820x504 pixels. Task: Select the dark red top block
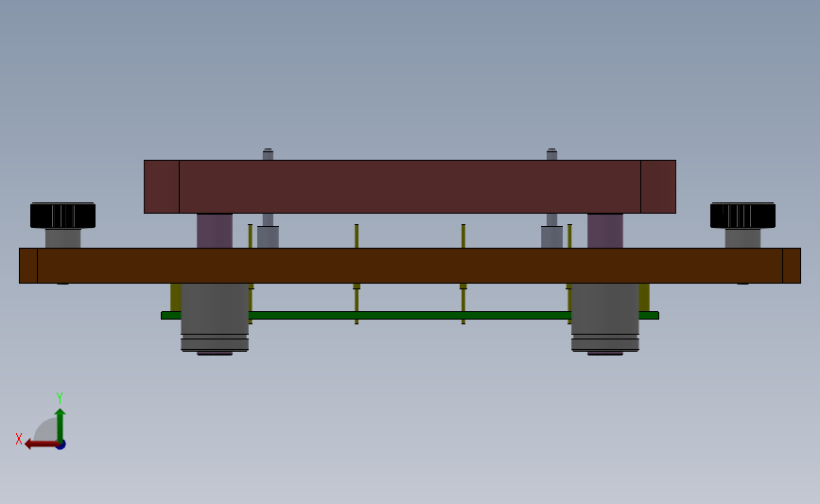pyautogui.click(x=410, y=186)
